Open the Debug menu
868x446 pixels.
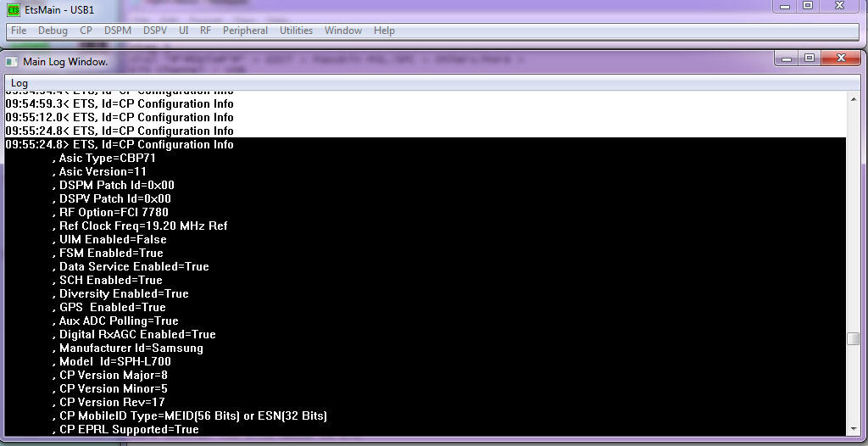(53, 31)
